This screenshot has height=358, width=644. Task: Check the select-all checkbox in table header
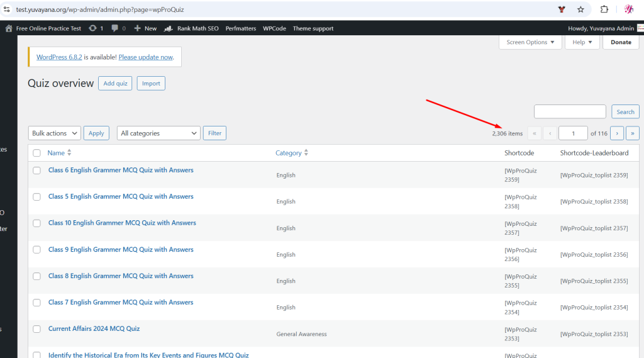coord(36,153)
